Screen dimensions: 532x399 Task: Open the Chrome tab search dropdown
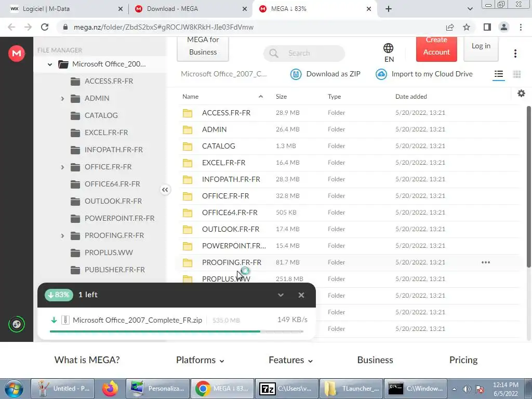click(470, 9)
